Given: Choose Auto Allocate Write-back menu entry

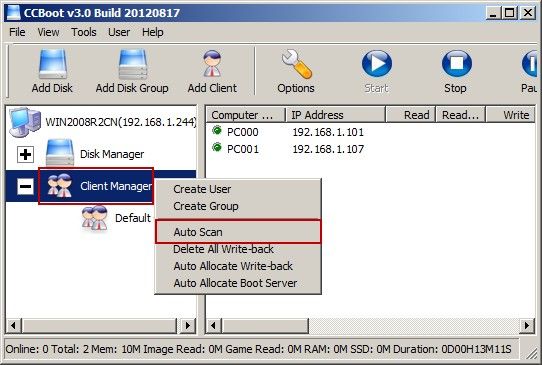Looking at the screenshot, I should (239, 266).
